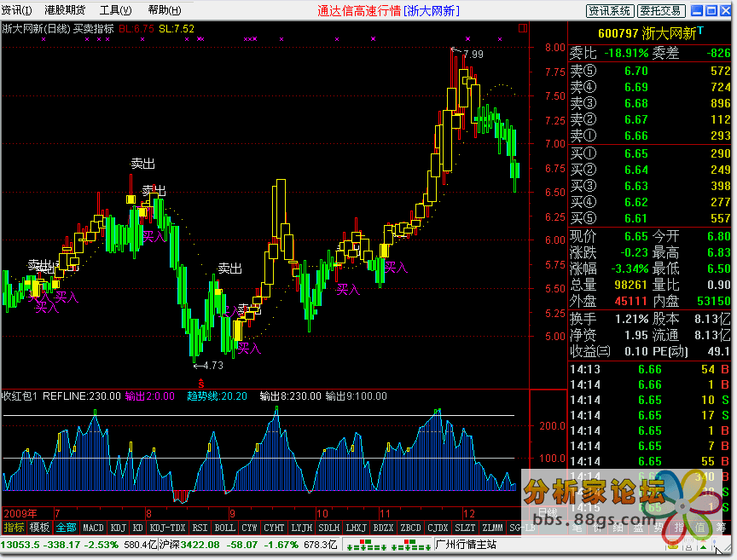Screen dimensions: 737x560
Task: Click the 卖② 6.67 ask row
Action: 650,119
